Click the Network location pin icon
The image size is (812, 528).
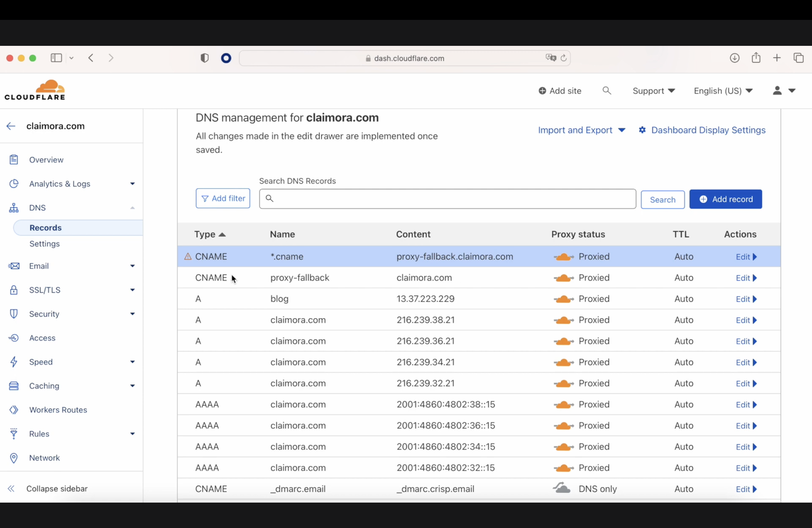point(14,458)
